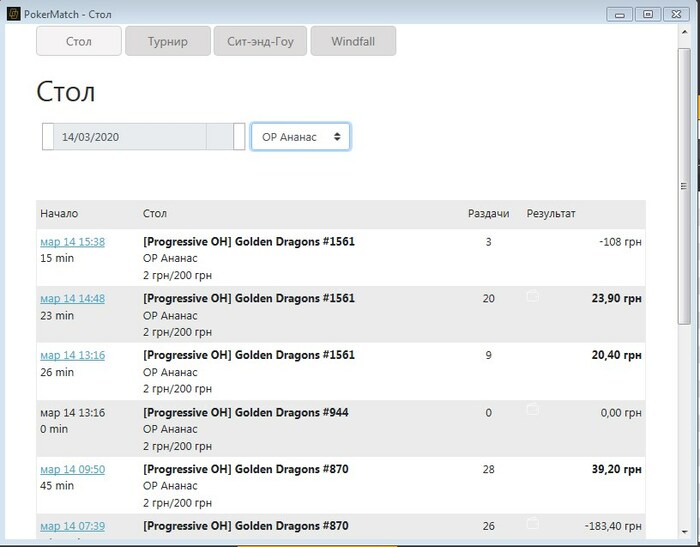Minimize the PokerMatch window
Screen dimensions: 700x547
pos(619,14)
